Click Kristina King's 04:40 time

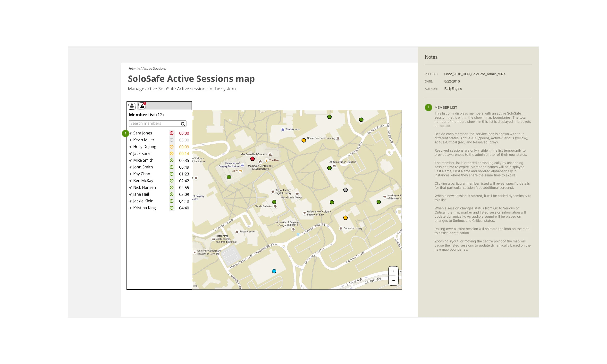click(x=184, y=208)
